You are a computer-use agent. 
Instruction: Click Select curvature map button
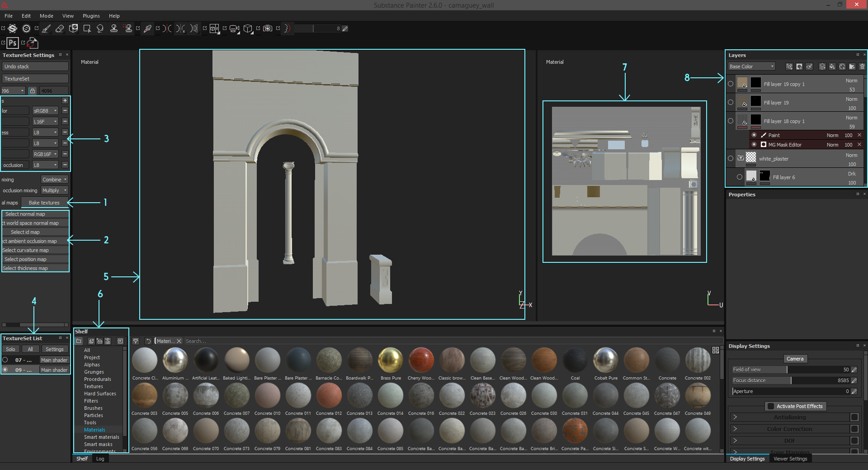pos(35,250)
